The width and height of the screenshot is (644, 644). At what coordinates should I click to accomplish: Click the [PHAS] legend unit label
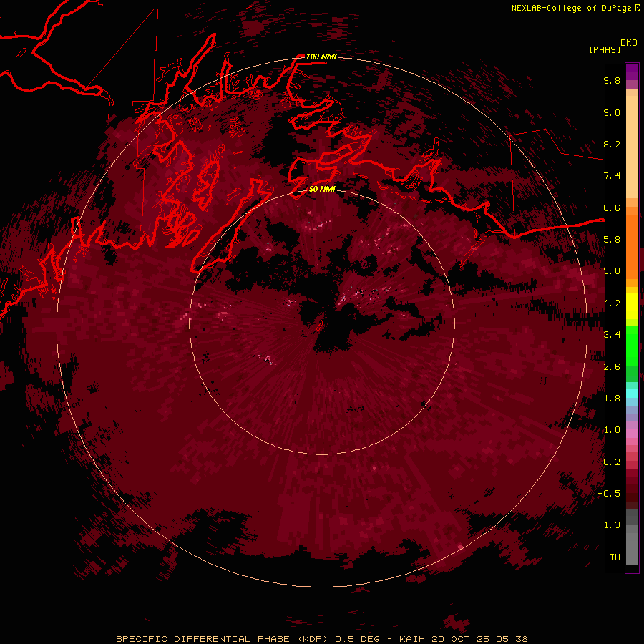pos(605,49)
